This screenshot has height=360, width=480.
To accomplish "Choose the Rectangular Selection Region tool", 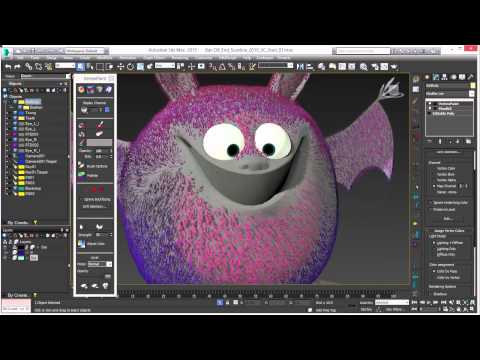I will [99, 67].
